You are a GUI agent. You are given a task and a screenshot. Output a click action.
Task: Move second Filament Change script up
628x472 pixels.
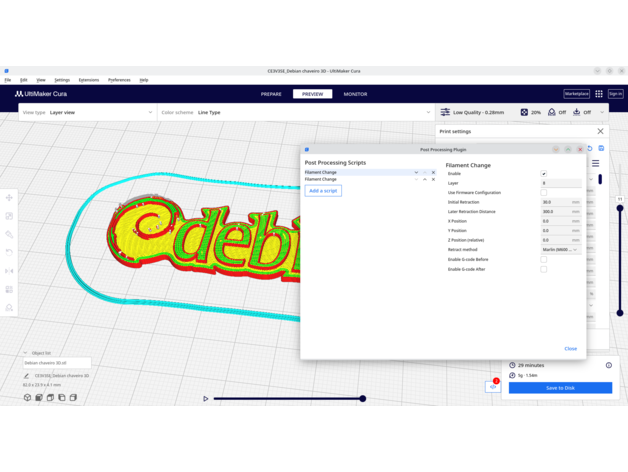pos(425,180)
